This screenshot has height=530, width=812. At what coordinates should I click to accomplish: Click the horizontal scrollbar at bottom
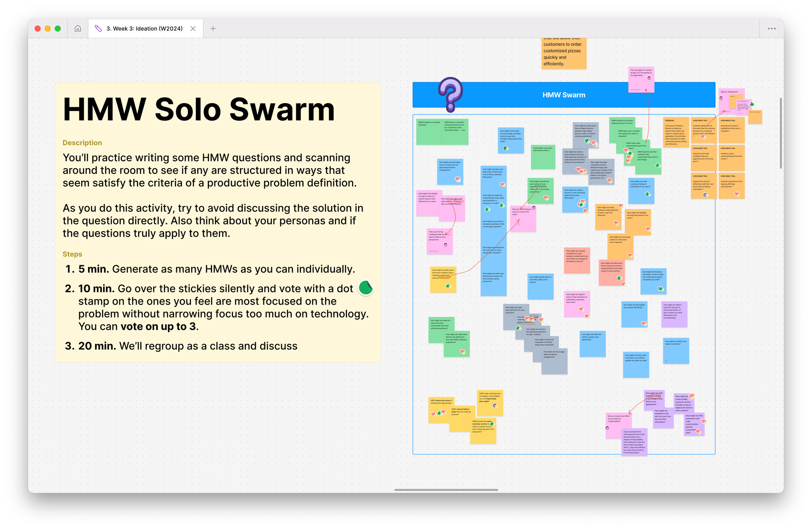coord(446,490)
